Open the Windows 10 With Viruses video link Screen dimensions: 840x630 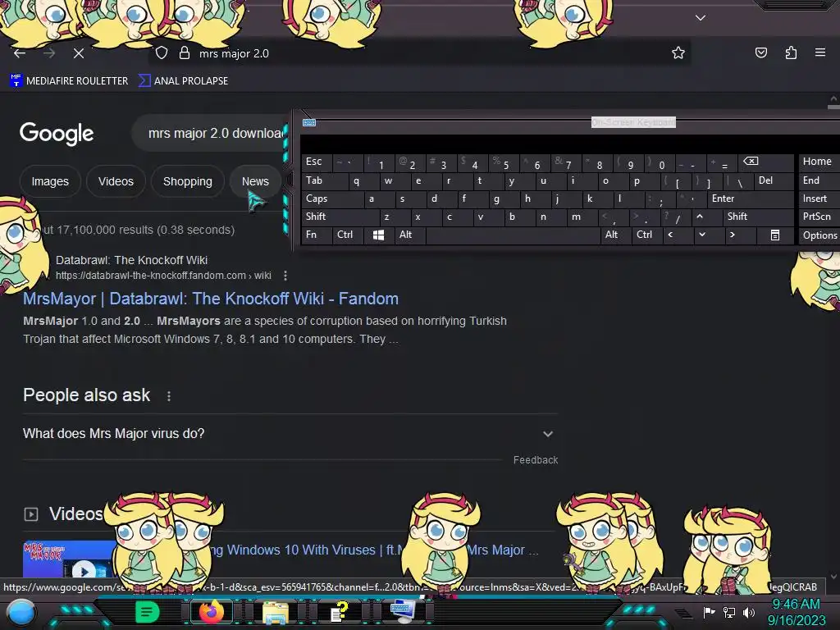(x=375, y=550)
